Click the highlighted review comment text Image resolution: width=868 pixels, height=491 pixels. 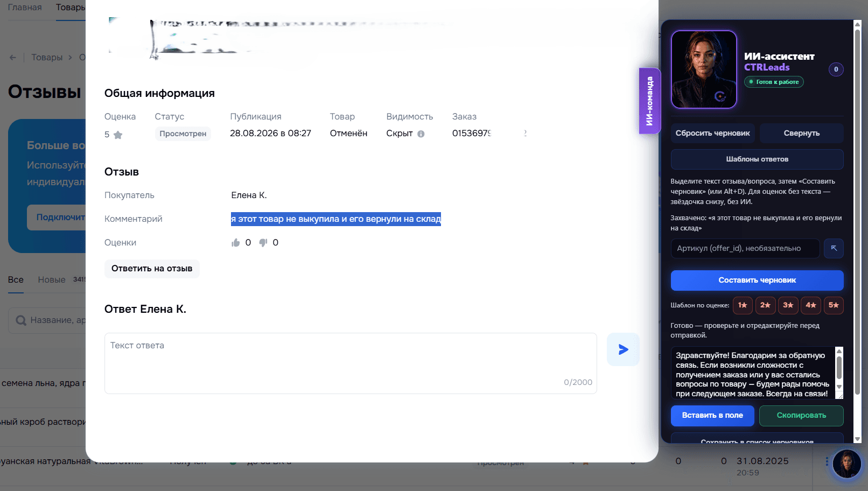tap(336, 219)
